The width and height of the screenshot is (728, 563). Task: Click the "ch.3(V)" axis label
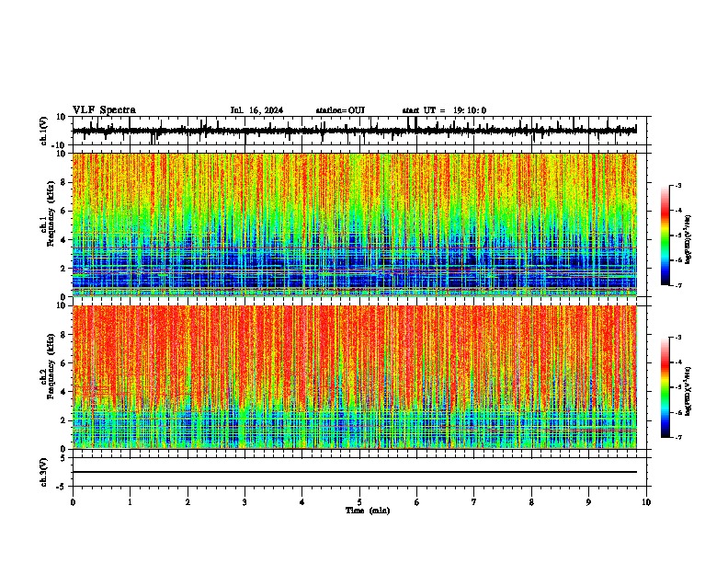pyautogui.click(x=44, y=472)
